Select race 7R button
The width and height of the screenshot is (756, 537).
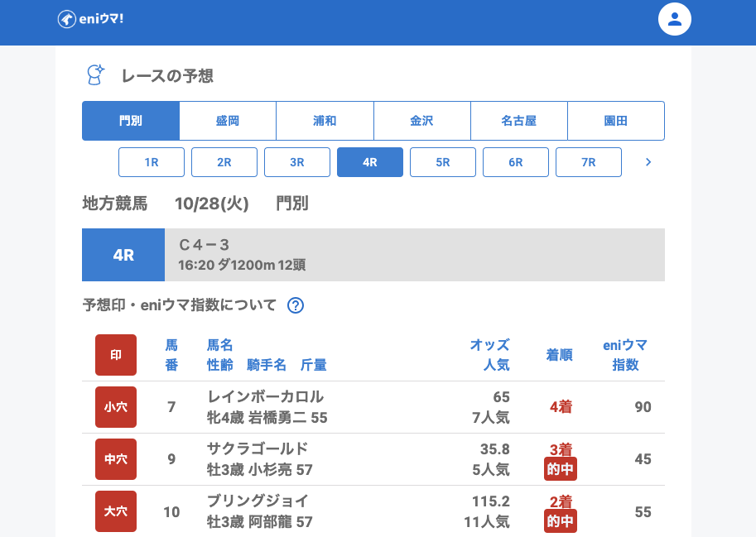click(589, 162)
